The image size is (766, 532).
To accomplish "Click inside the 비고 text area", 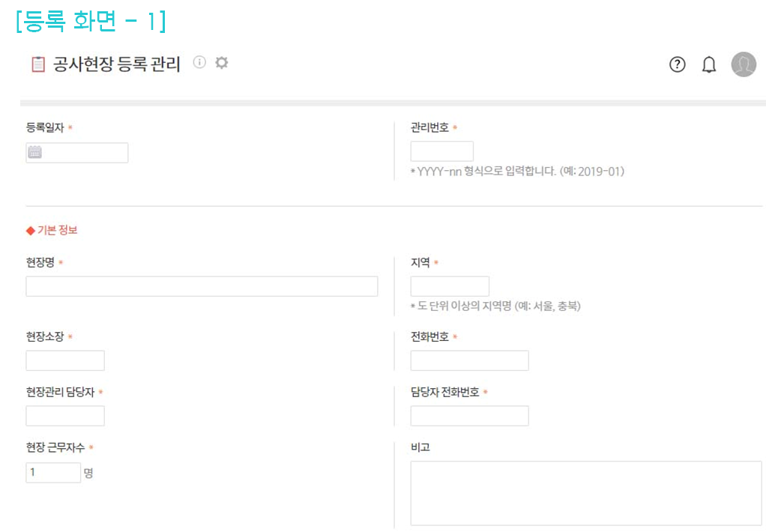I will click(585, 493).
